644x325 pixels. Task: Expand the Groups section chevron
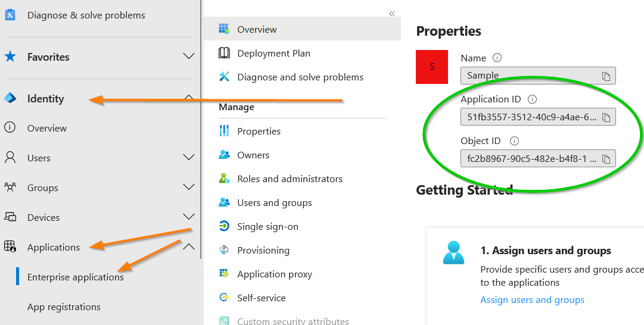(x=188, y=187)
